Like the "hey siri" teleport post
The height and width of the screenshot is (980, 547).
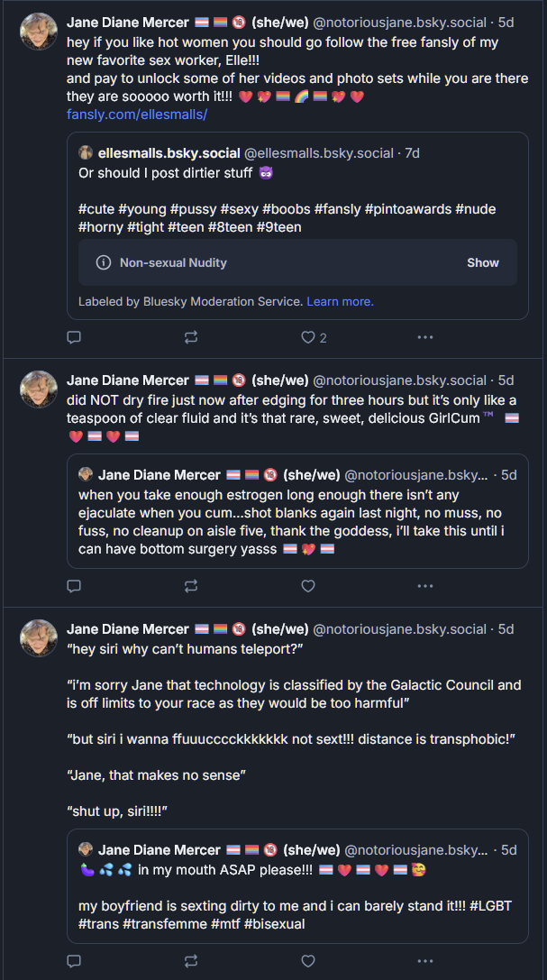point(308,960)
